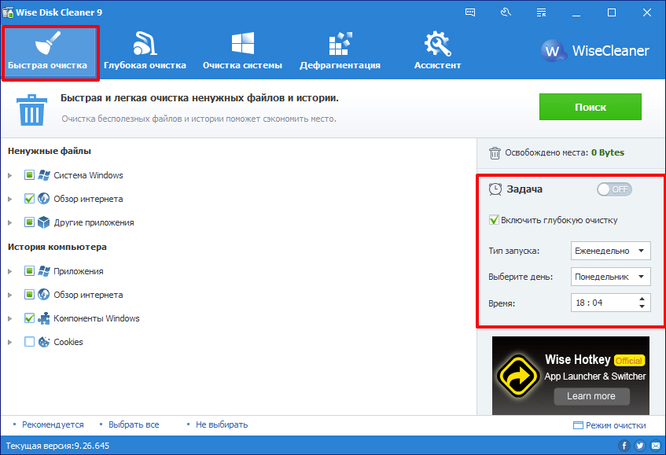This screenshot has height=455, width=666.
Task: Open the feedback message icon in title bar
Action: (470, 12)
